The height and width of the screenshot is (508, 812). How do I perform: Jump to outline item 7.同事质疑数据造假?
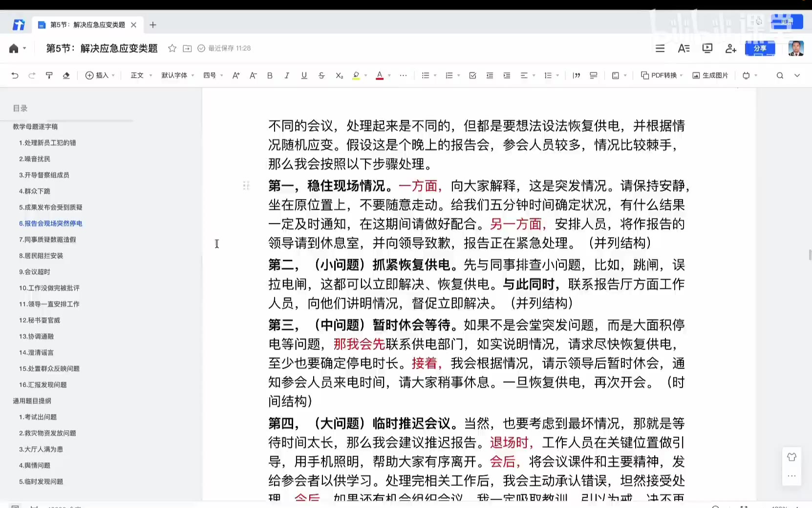47,240
